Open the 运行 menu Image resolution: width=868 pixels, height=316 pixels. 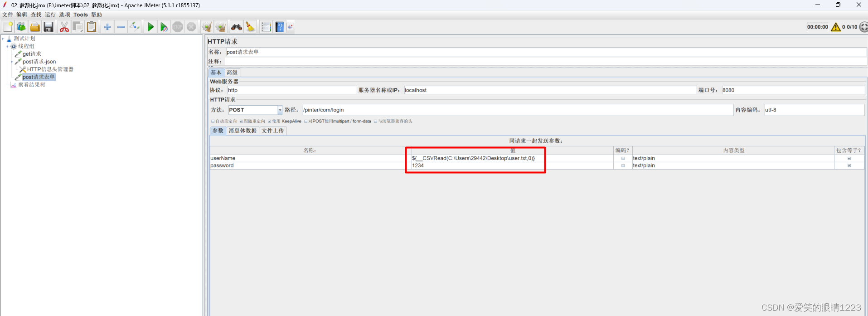tap(50, 15)
